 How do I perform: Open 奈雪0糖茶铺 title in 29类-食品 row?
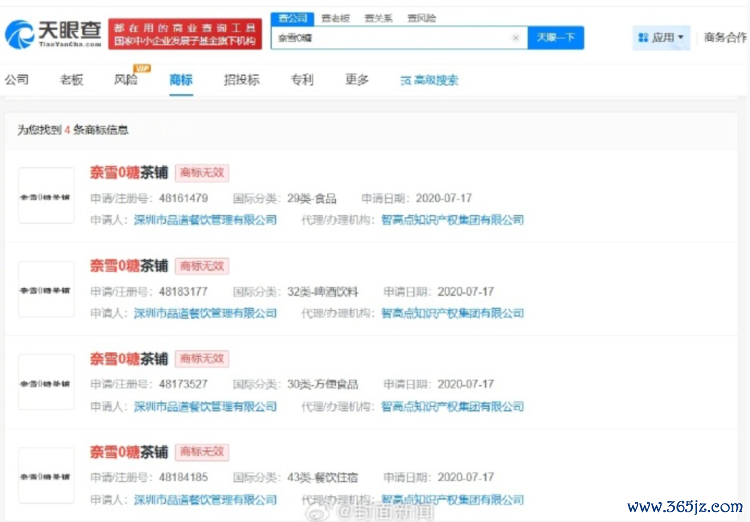pos(129,173)
